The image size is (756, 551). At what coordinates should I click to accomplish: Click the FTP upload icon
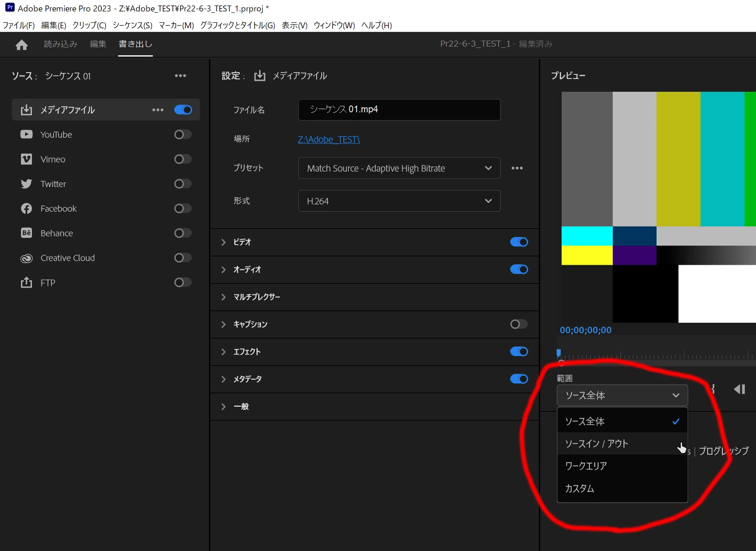pos(26,283)
